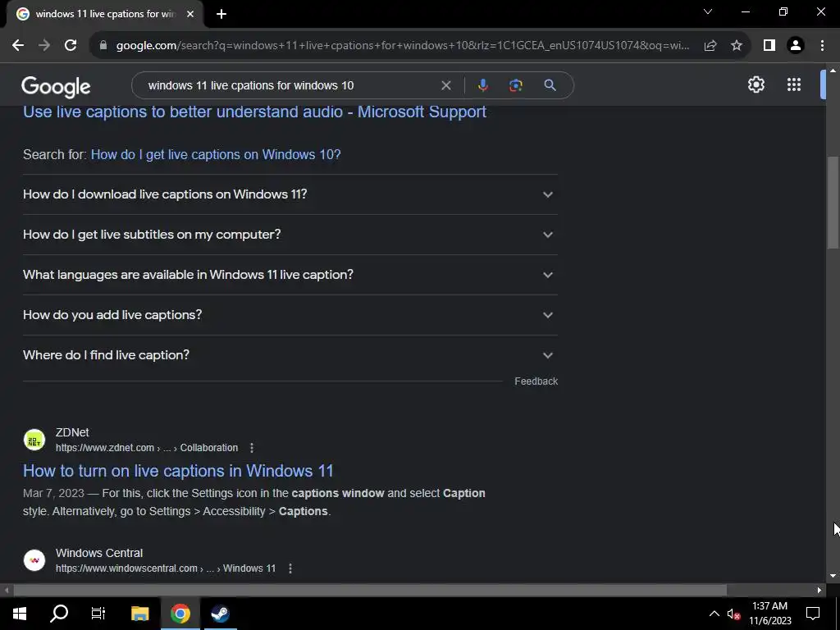Open the Google apps grid
This screenshot has height=630, width=840.
pos(794,84)
